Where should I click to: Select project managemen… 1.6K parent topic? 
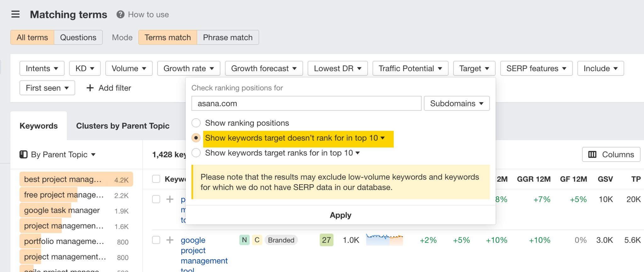tap(76, 226)
